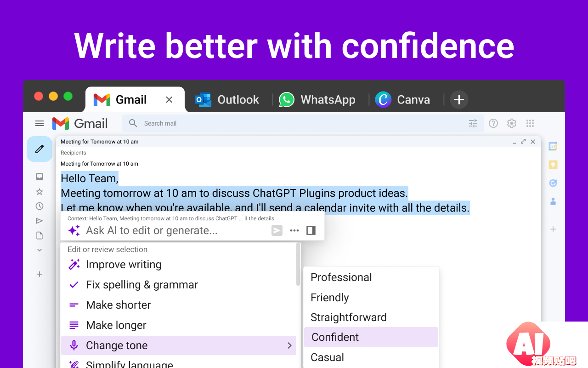The image size is (588, 368).
Task: Select Confident tone option
Action: (371, 337)
